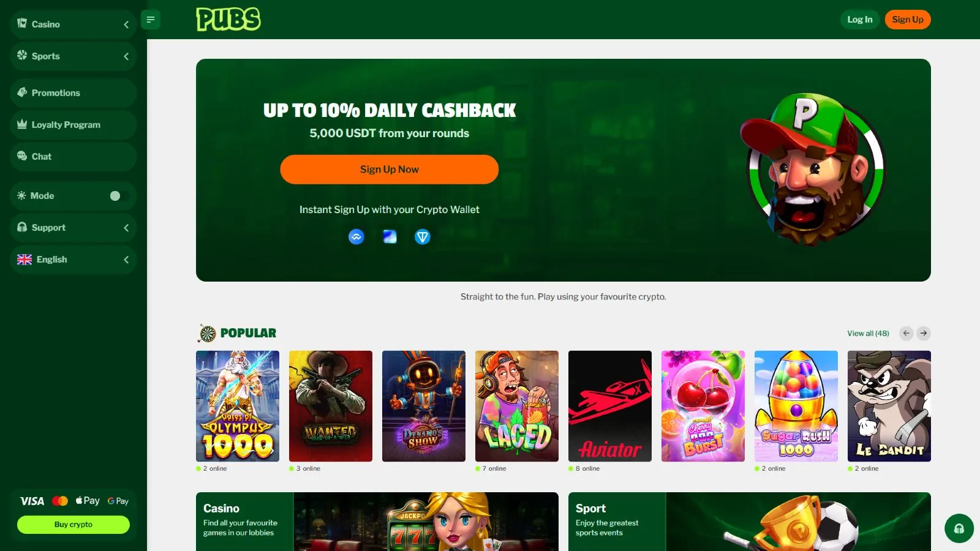980x551 pixels.
Task: Select the WalletConnect icon under crypto wallet
Action: click(x=356, y=237)
